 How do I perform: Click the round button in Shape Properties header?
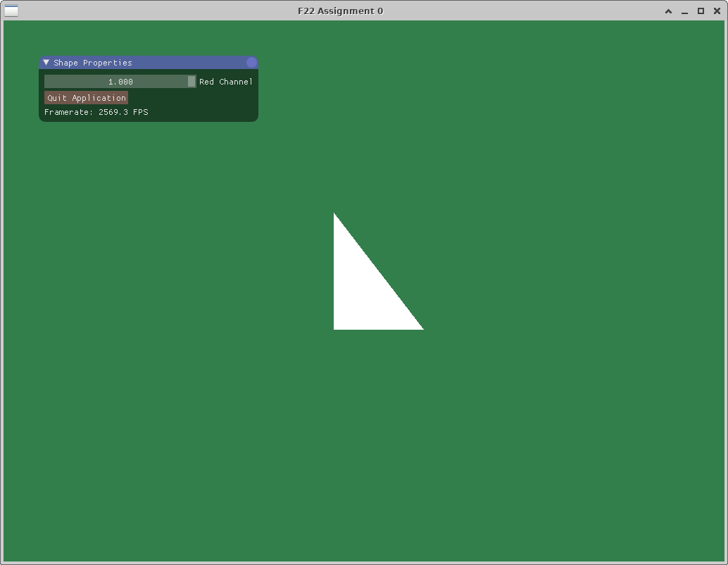[x=251, y=63]
